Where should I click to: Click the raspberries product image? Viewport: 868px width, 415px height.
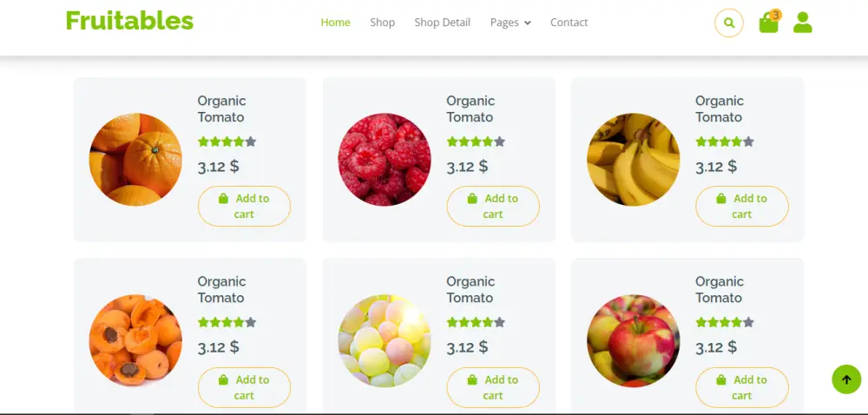coord(385,160)
